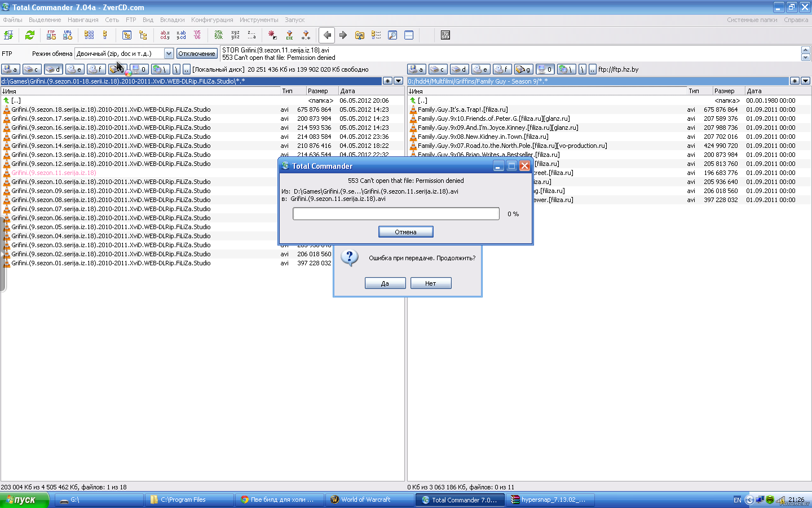Screen dimensions: 812x508
Task: Select drive f in the left panel
Action: [x=96, y=69]
